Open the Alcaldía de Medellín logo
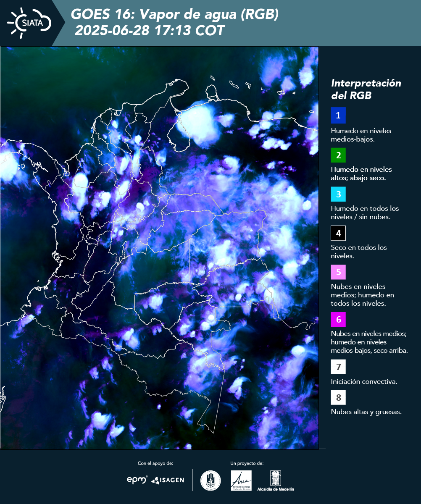The width and height of the screenshot is (421, 504). click(x=276, y=480)
